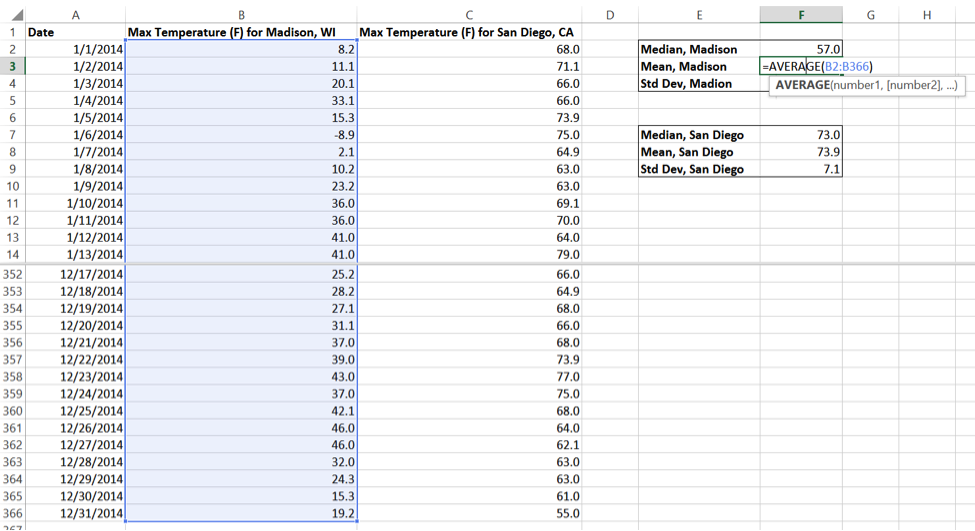This screenshot has width=975, height=531.
Task: Select the highlighted column F header
Action: pos(800,15)
